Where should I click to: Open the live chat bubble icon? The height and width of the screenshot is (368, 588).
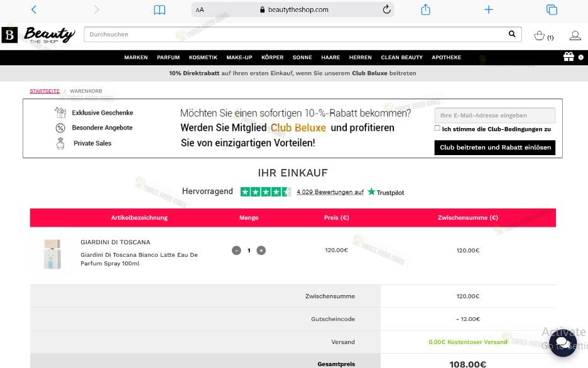click(x=562, y=342)
